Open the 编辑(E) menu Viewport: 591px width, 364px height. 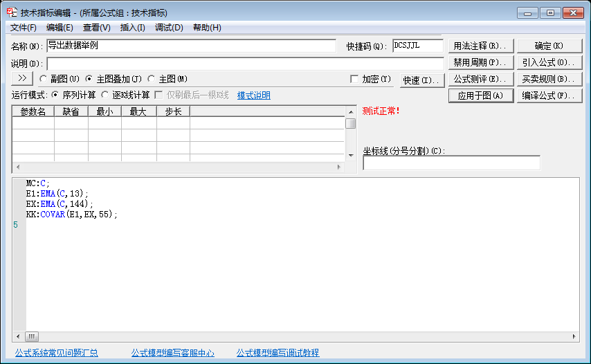(60, 28)
